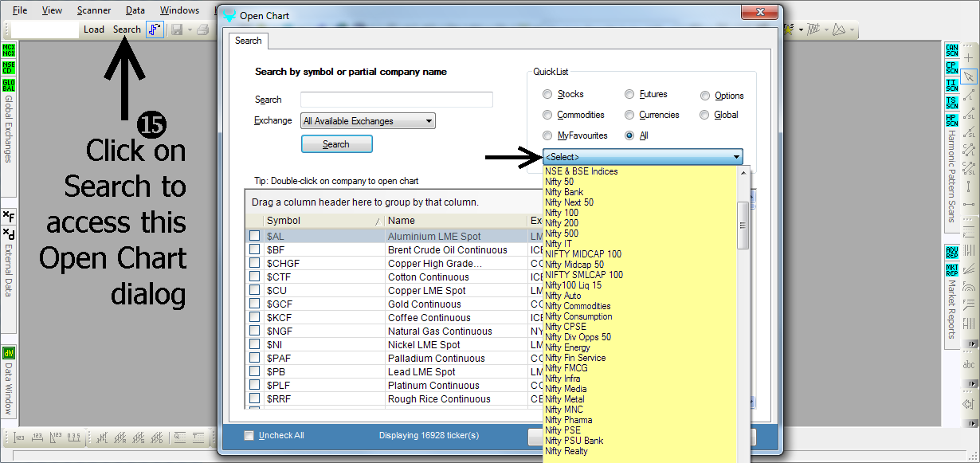This screenshot has width=980, height=463.
Task: Select the All radio button
Action: [x=629, y=135]
